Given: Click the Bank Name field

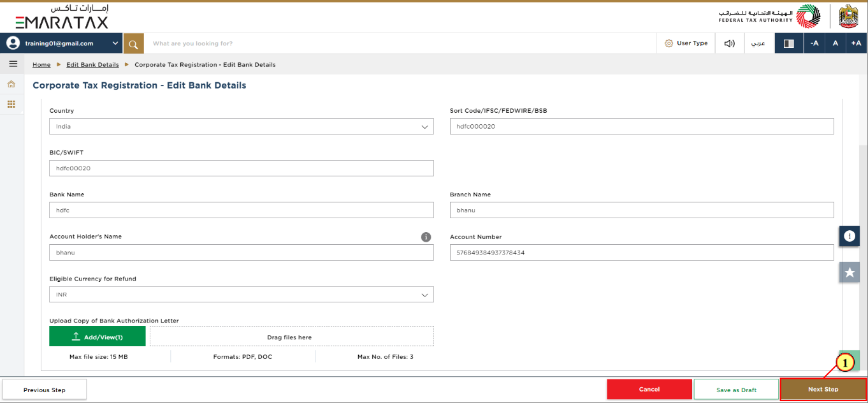Looking at the screenshot, I should click(x=242, y=210).
